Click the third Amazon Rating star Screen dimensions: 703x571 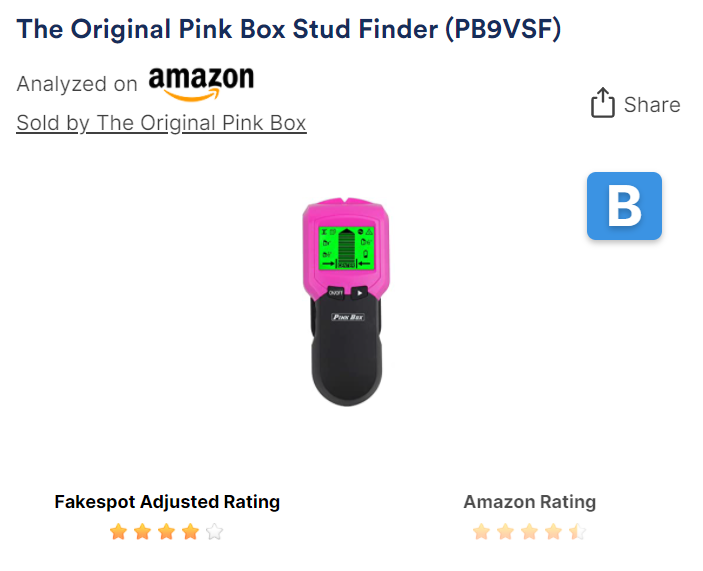(529, 532)
